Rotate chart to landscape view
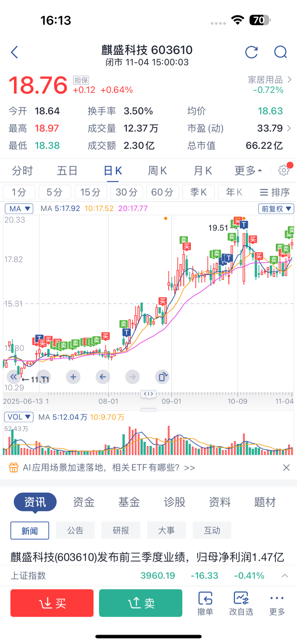 click(162, 377)
